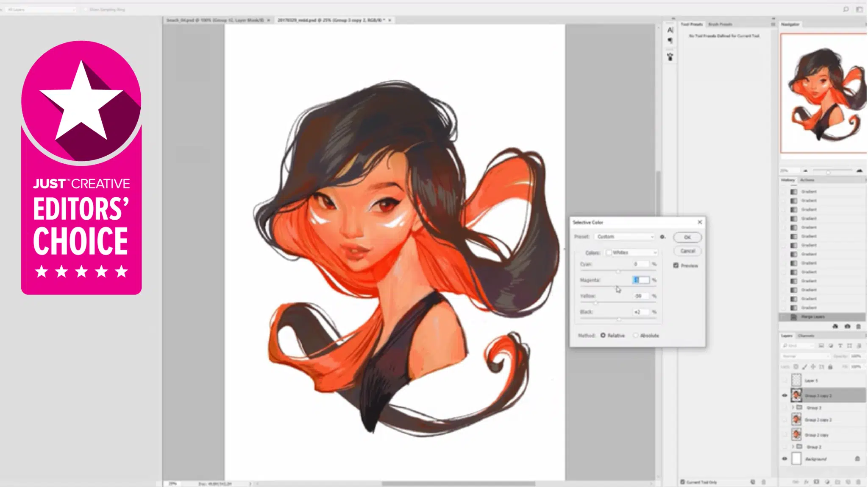This screenshot has width=868, height=487.
Task: Lock image pixels brush icon
Action: [x=804, y=367]
